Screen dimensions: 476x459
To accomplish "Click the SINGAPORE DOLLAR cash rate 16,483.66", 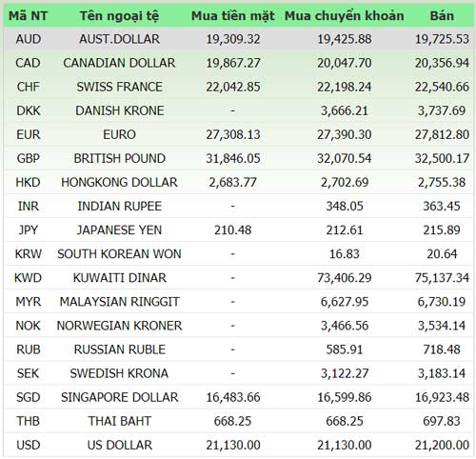I will [x=233, y=397].
